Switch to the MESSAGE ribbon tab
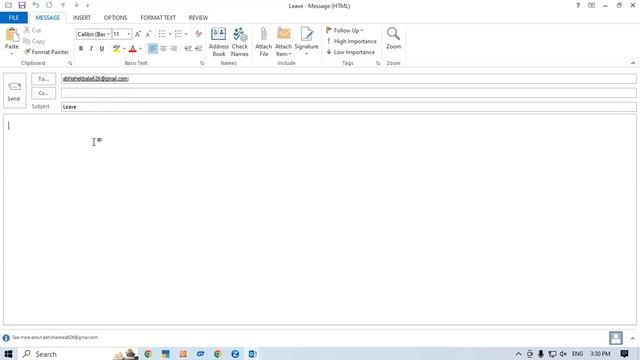The height and width of the screenshot is (360, 640). 47,18
